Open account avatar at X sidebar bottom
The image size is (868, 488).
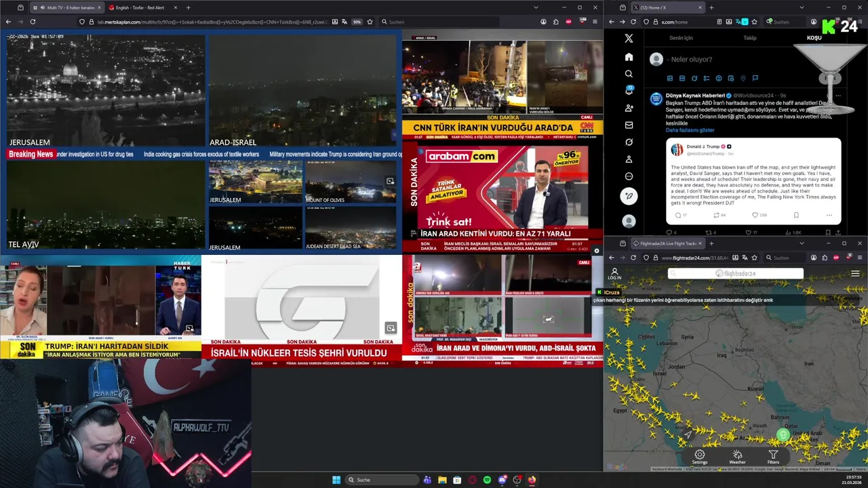click(629, 221)
